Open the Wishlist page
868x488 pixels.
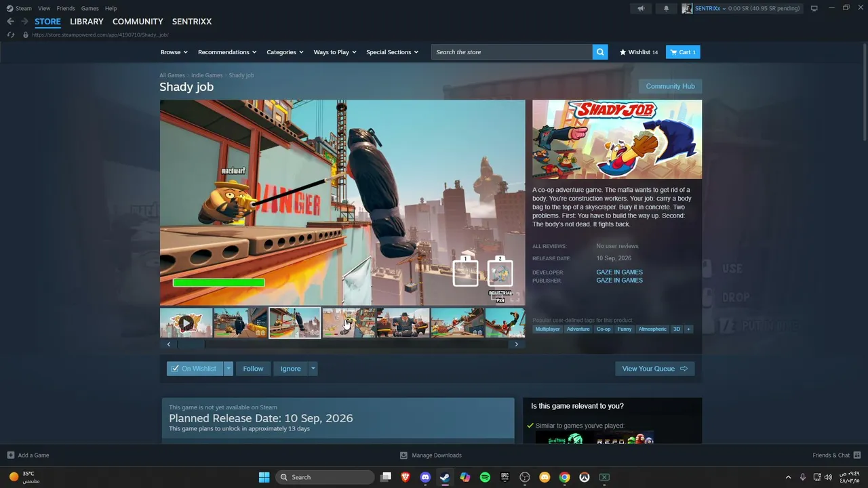(x=639, y=52)
